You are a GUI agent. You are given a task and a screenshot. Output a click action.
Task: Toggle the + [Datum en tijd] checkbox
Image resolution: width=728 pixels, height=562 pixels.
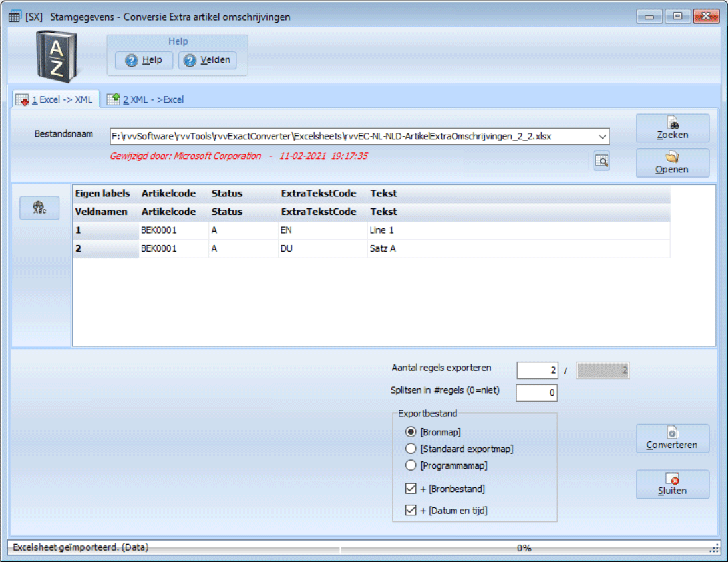pyautogui.click(x=411, y=511)
